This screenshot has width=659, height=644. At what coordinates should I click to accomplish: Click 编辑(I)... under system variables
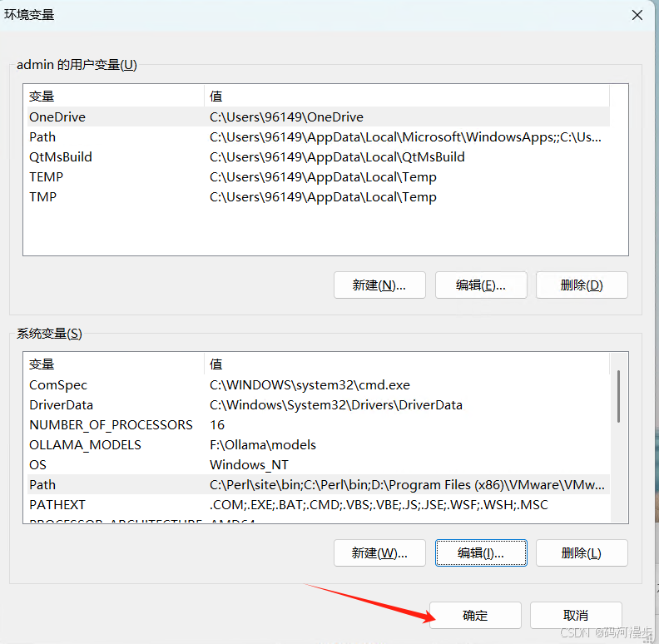click(x=481, y=552)
